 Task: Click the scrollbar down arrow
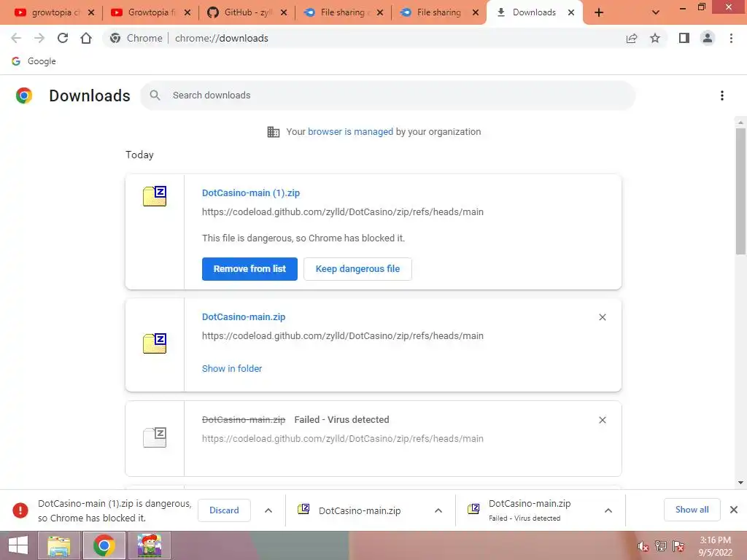click(x=741, y=483)
